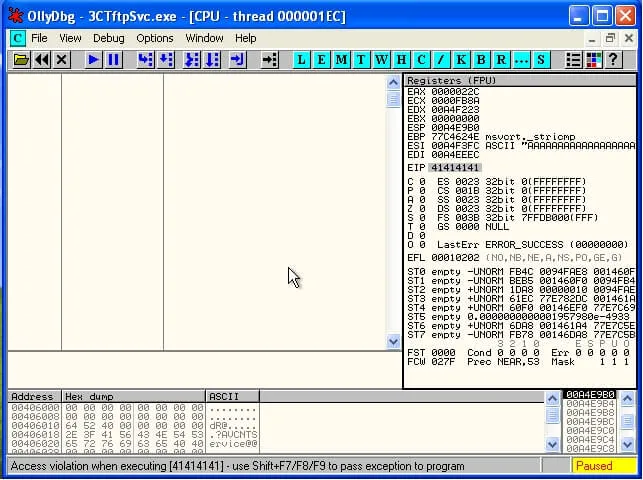Show Executable modules with the E button
Viewport: 643px width, 480px height.
(321, 60)
